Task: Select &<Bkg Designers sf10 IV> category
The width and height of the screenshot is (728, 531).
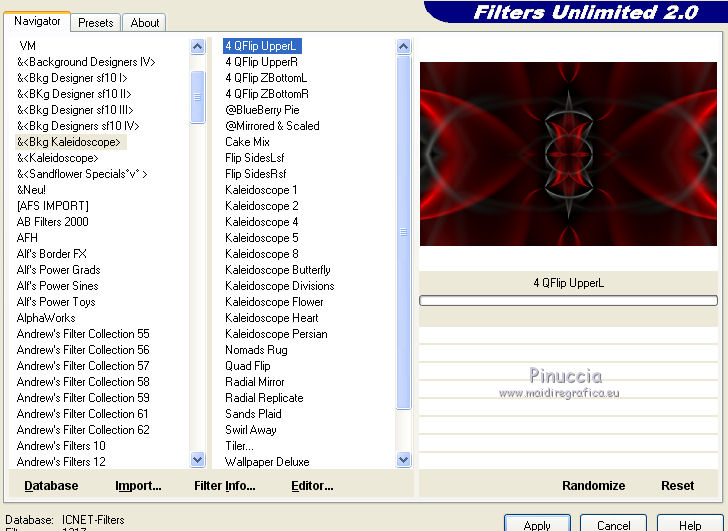Action: pos(78,126)
